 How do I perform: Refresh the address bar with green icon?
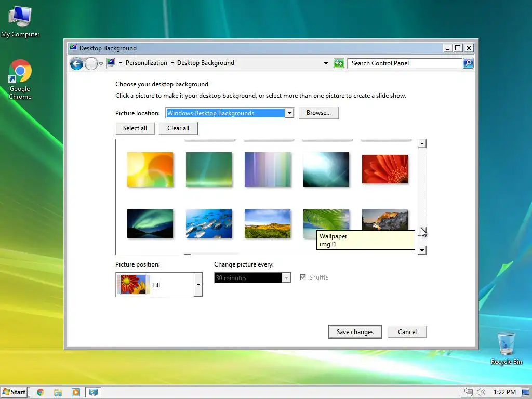339,63
